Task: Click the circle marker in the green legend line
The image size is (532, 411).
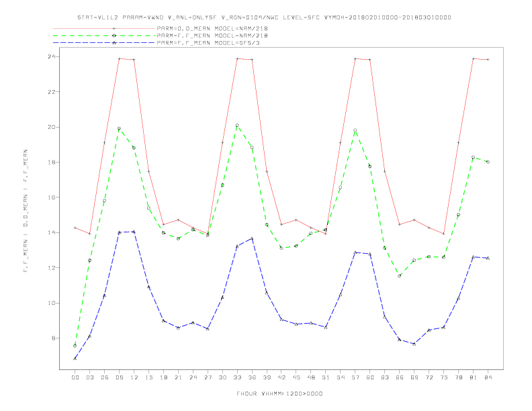Action: coord(114,36)
